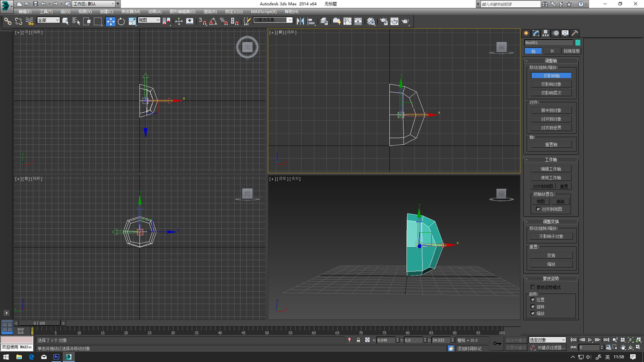Viewport: 644px width, 362px height.
Task: Click the 居中到对象 button
Action: pyautogui.click(x=551, y=110)
